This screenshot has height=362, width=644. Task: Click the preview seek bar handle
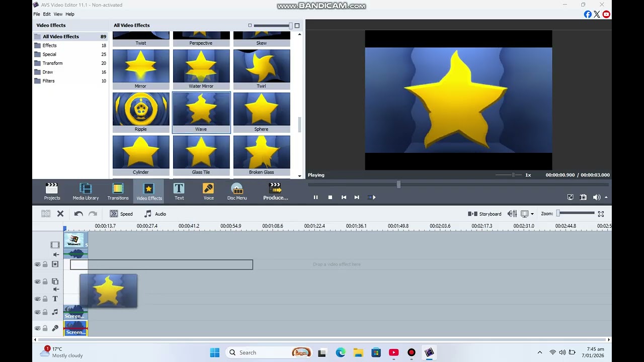tap(398, 185)
